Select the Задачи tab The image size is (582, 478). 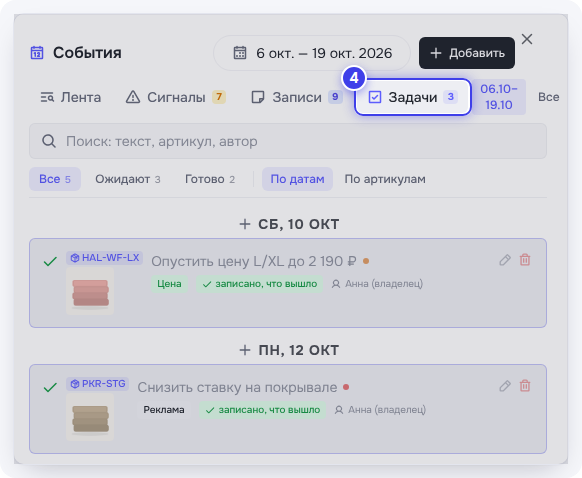click(413, 97)
